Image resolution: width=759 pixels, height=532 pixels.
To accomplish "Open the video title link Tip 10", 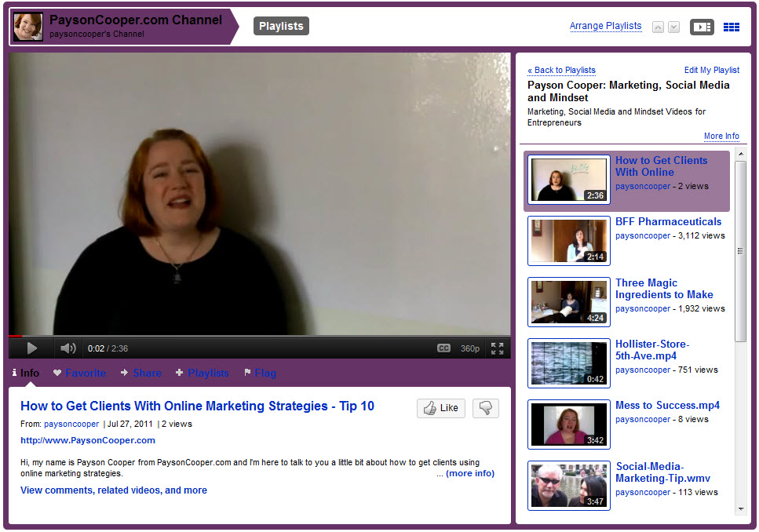I will pyautogui.click(x=197, y=406).
